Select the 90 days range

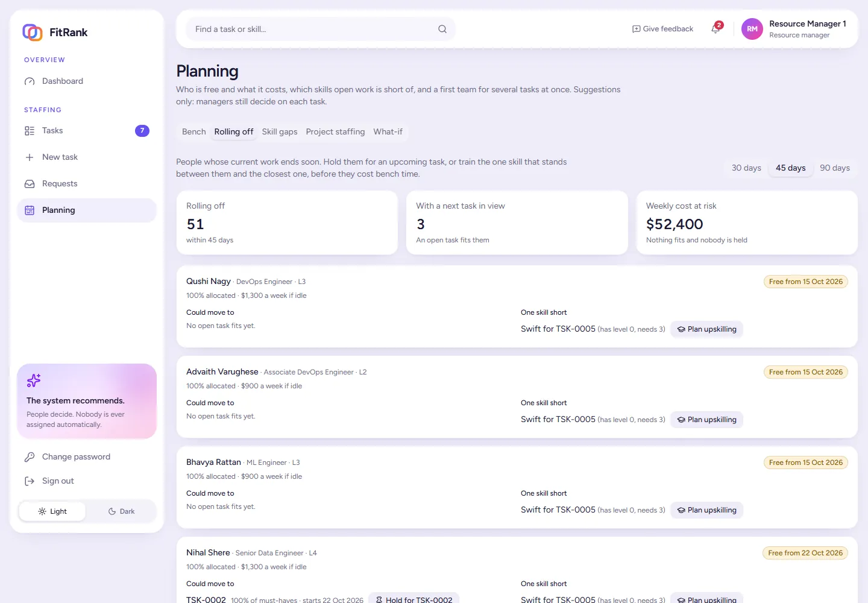(x=835, y=168)
